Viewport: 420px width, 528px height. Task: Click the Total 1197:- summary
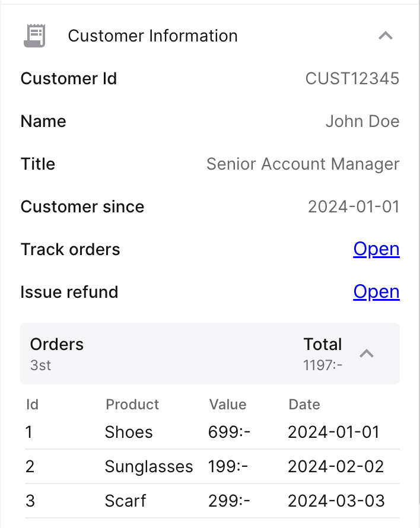click(323, 354)
